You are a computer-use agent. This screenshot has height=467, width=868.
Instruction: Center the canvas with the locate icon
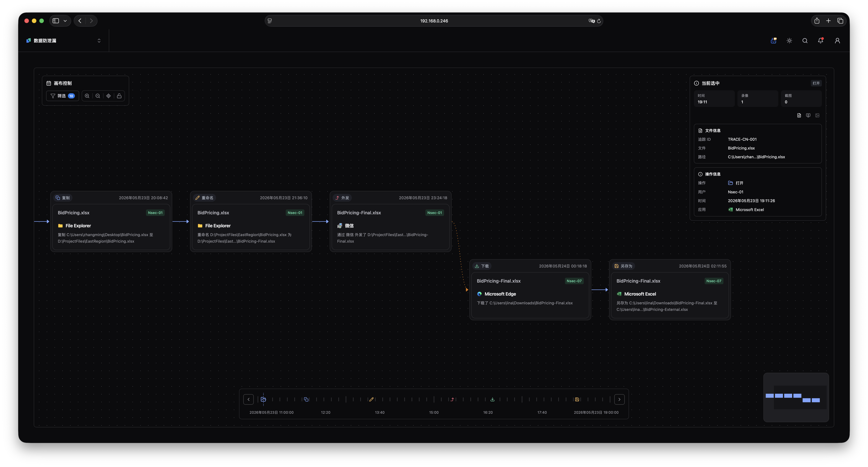pos(108,96)
